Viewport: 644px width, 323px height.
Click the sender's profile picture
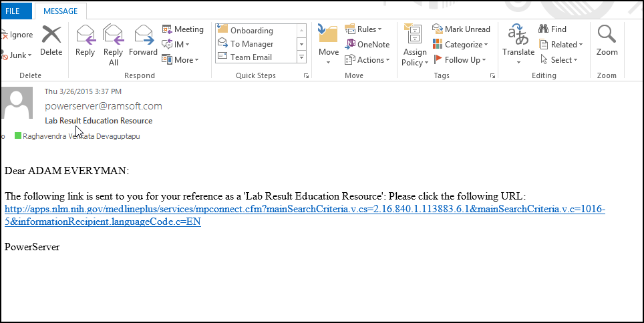tap(18, 104)
